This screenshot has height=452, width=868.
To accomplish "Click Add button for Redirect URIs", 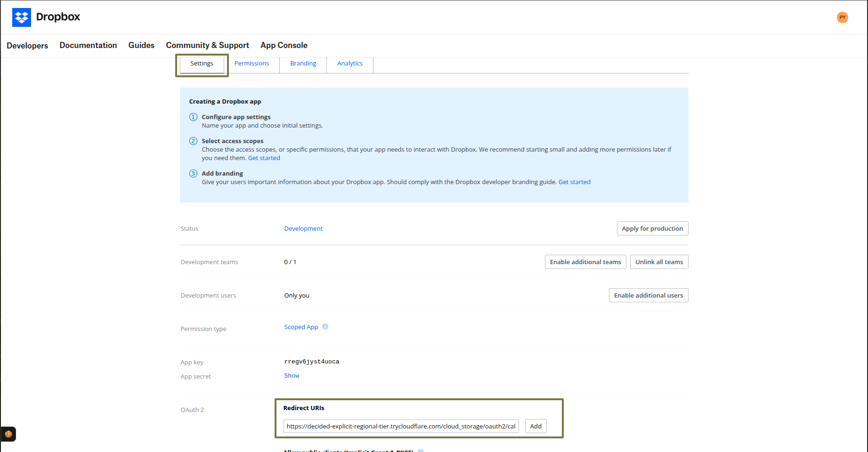I will (x=535, y=426).
